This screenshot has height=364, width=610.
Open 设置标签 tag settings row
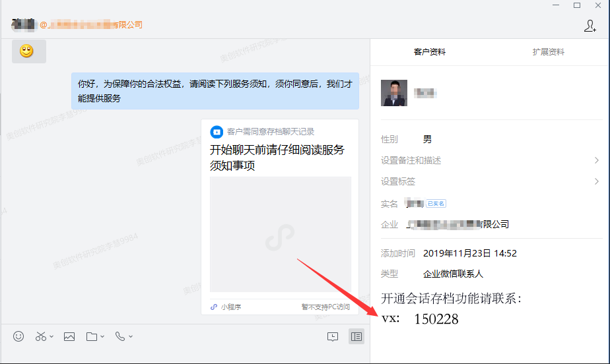490,181
